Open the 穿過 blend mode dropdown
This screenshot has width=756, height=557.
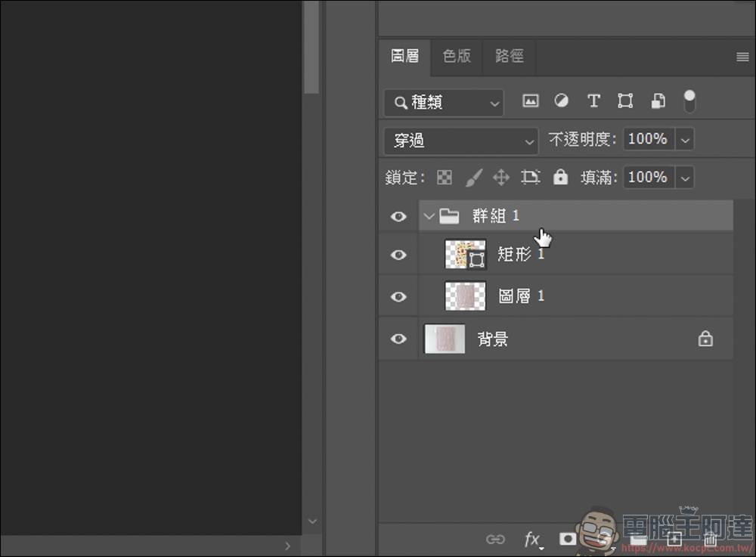click(460, 140)
